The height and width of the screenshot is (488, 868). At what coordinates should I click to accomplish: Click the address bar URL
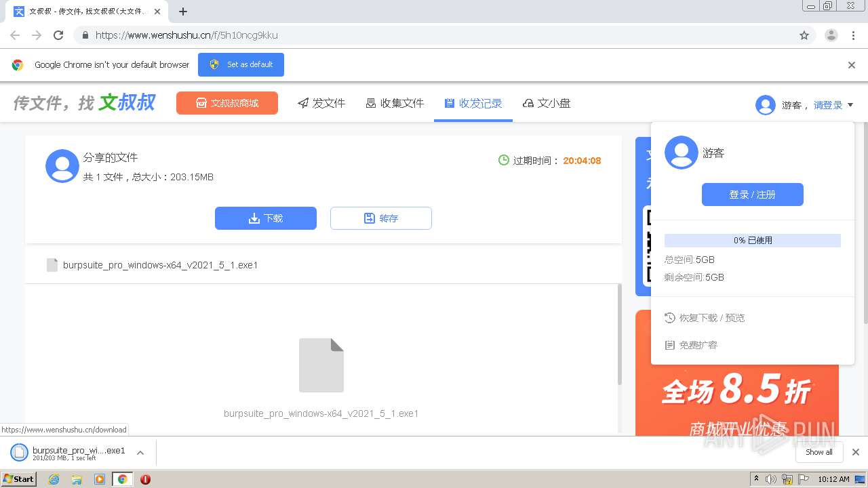pyautogui.click(x=186, y=35)
